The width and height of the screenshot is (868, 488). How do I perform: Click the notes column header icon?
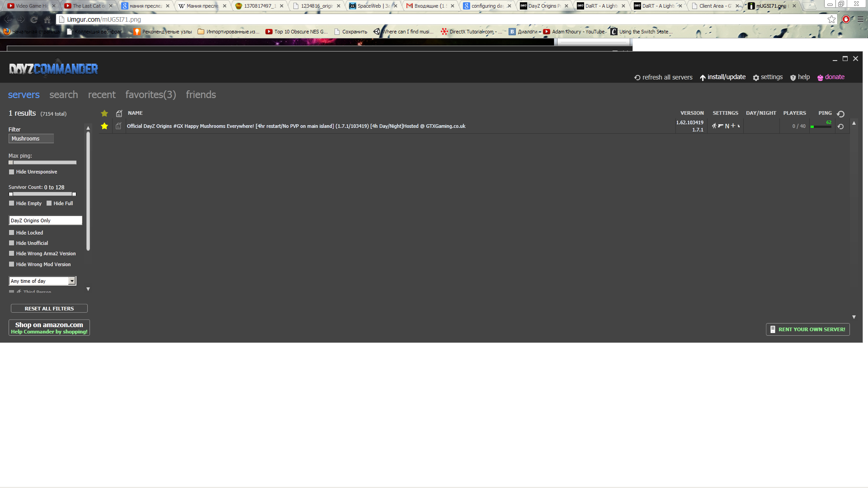(119, 113)
